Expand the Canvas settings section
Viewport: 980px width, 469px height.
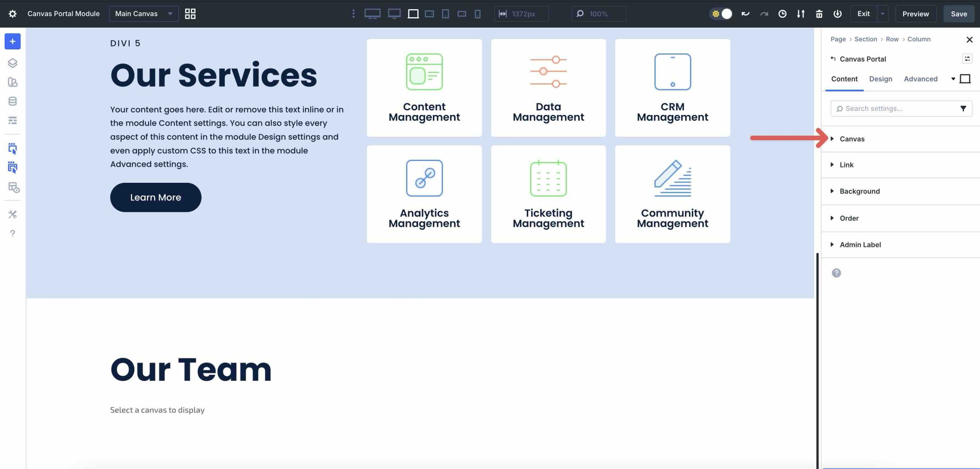(852, 139)
